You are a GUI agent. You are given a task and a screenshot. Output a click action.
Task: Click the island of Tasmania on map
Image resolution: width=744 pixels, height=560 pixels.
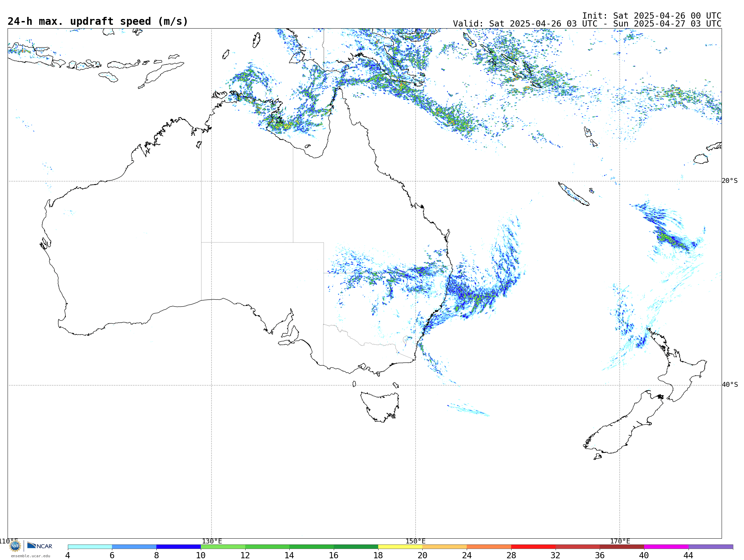[x=380, y=406]
